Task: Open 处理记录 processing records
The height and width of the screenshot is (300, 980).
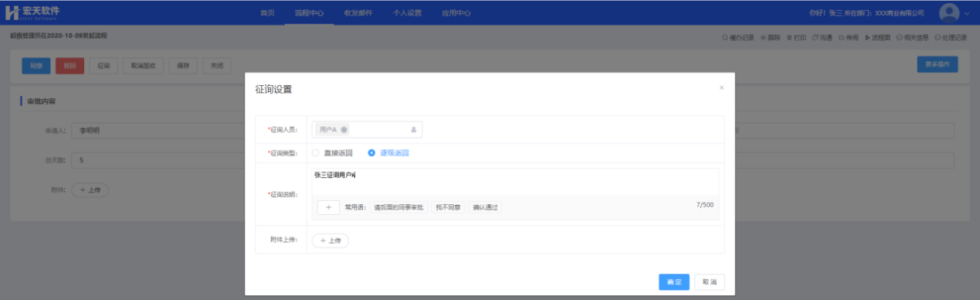Action: (951, 37)
